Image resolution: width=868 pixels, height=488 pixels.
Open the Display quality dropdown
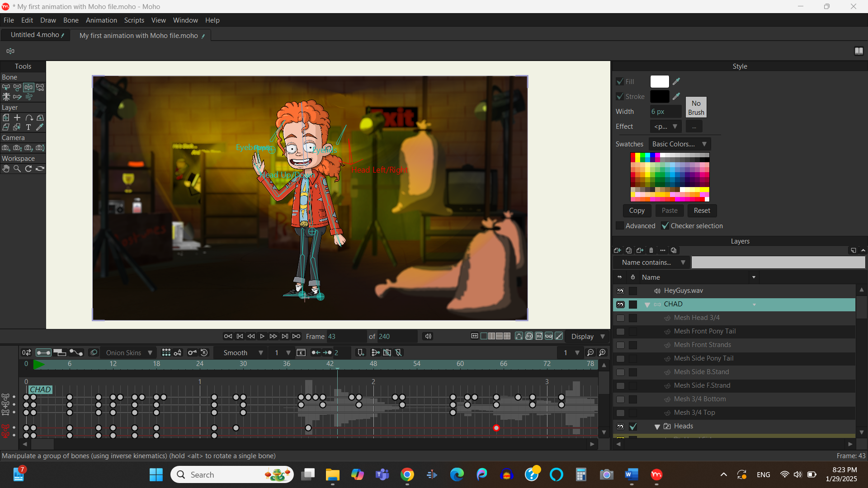coord(588,336)
